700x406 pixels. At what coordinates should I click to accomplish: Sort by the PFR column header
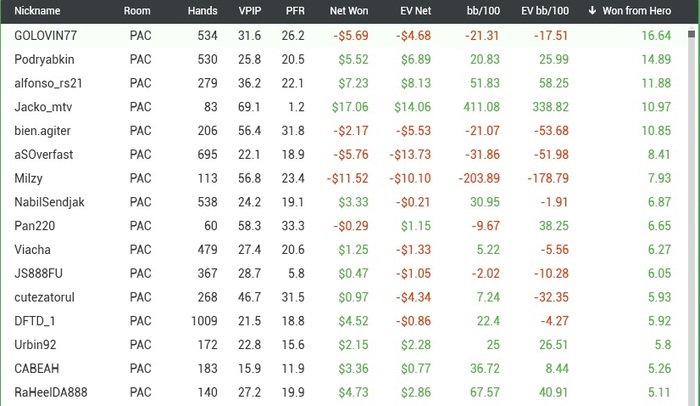point(295,11)
